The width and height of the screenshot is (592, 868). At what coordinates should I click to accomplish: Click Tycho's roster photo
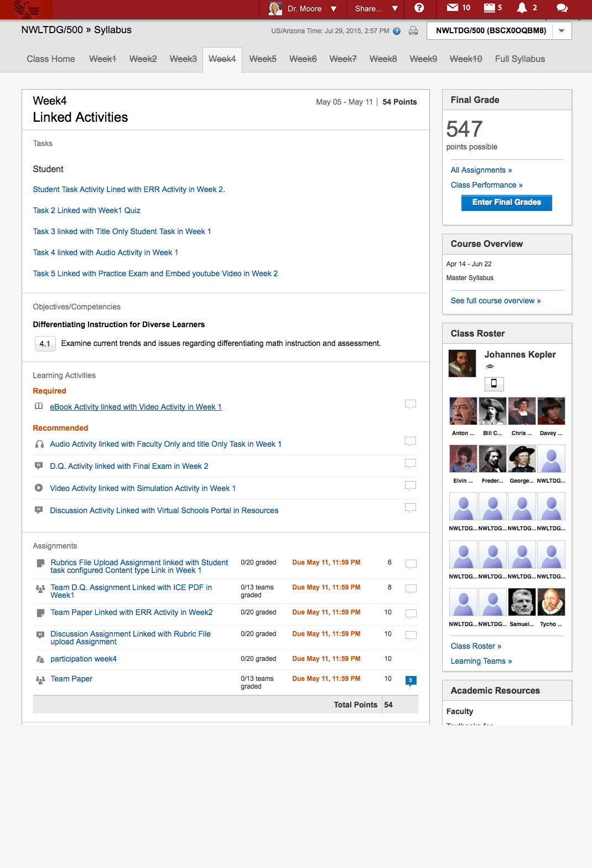[551, 602]
